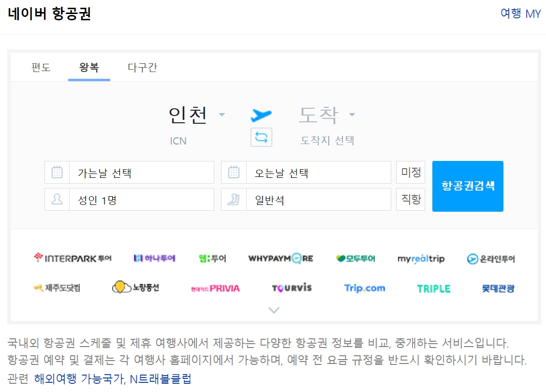Click the blue airplane icon
546x392 pixels.
coord(261,115)
